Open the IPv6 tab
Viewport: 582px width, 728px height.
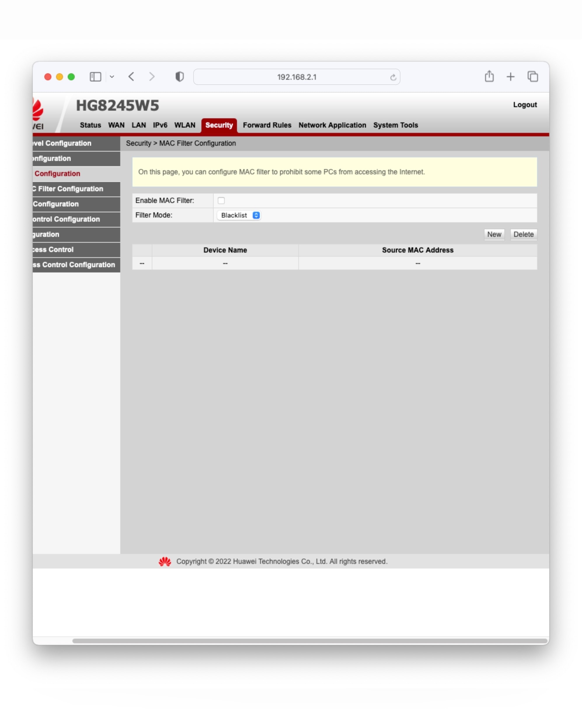tap(160, 125)
